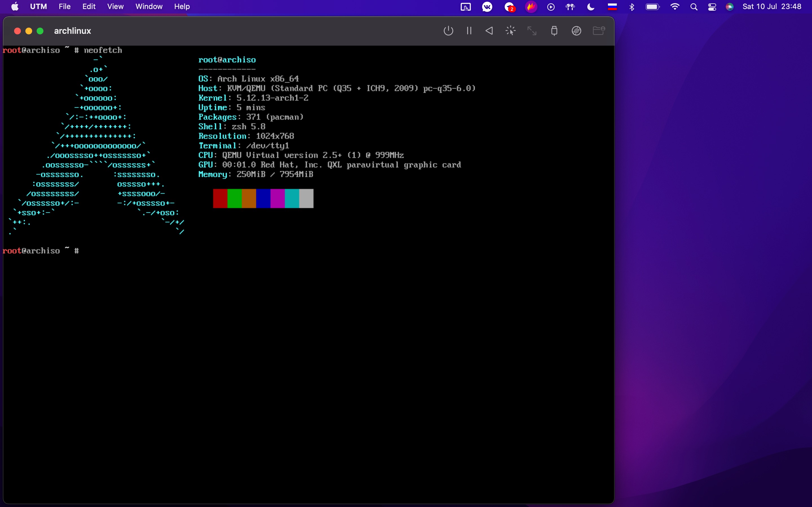Open the USB devices icon
This screenshot has height=507, width=812.
coord(554,31)
